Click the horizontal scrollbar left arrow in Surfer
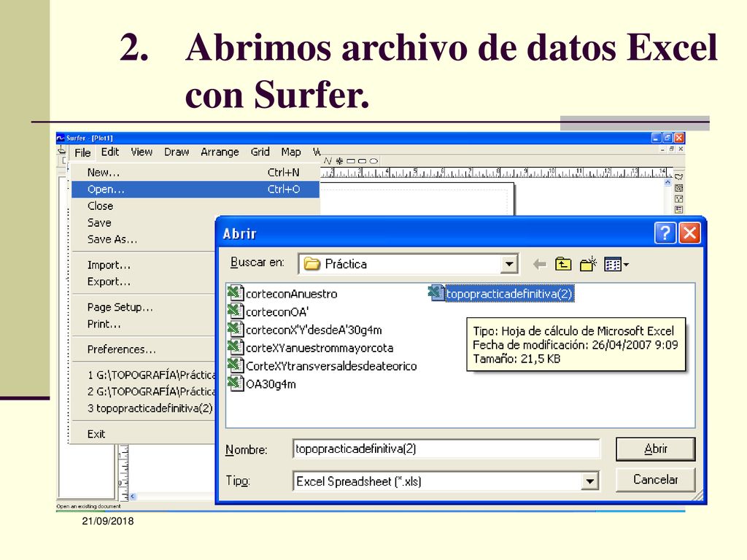The width and height of the screenshot is (747, 560). [133, 496]
